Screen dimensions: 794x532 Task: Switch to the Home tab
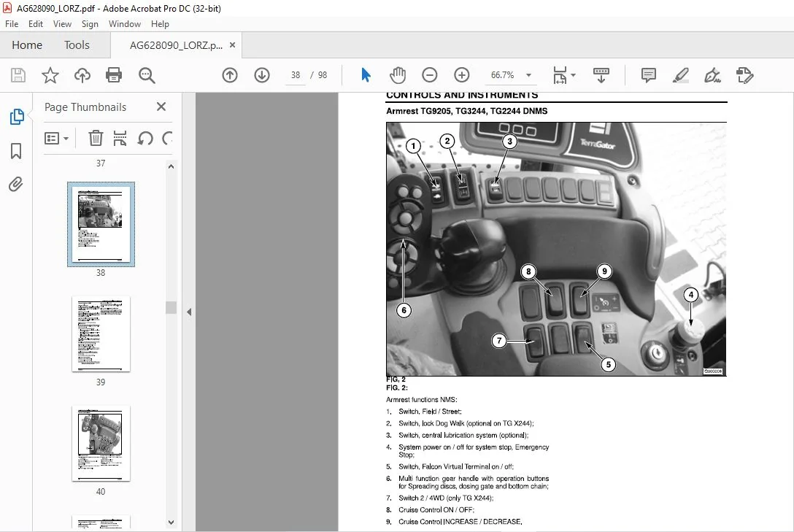pos(27,45)
